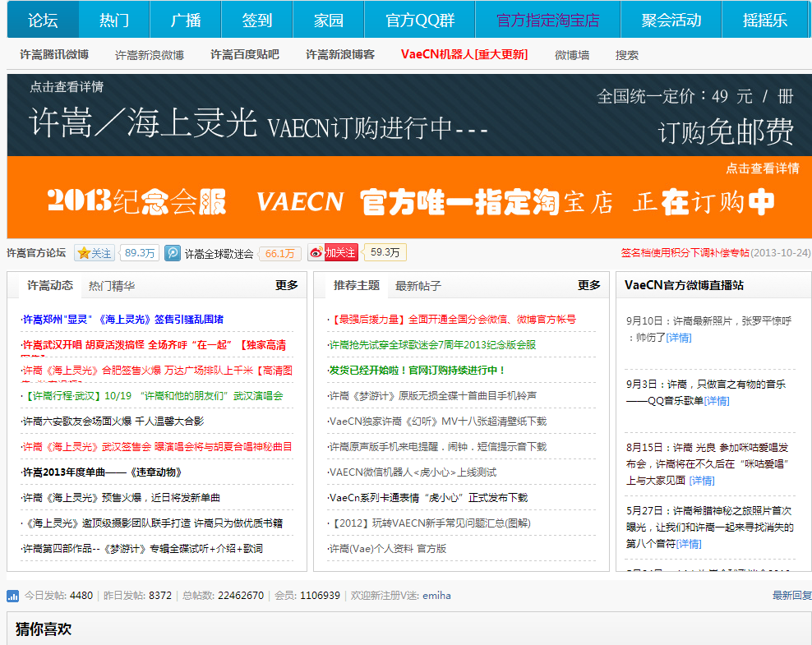This screenshot has width=812, height=645.
Task: Click the Tencent Weibo icon beside 许嵩全球歌迷会
Action: pyautogui.click(x=173, y=253)
